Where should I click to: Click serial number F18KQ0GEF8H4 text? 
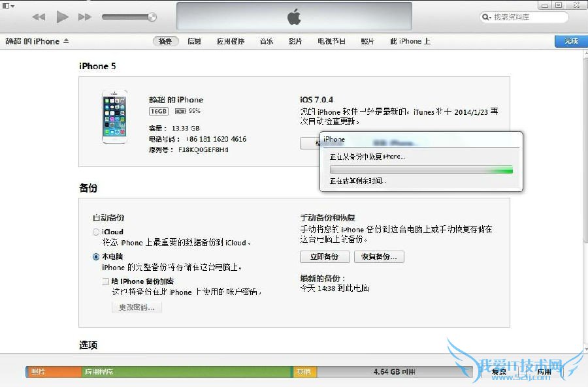pyautogui.click(x=203, y=150)
